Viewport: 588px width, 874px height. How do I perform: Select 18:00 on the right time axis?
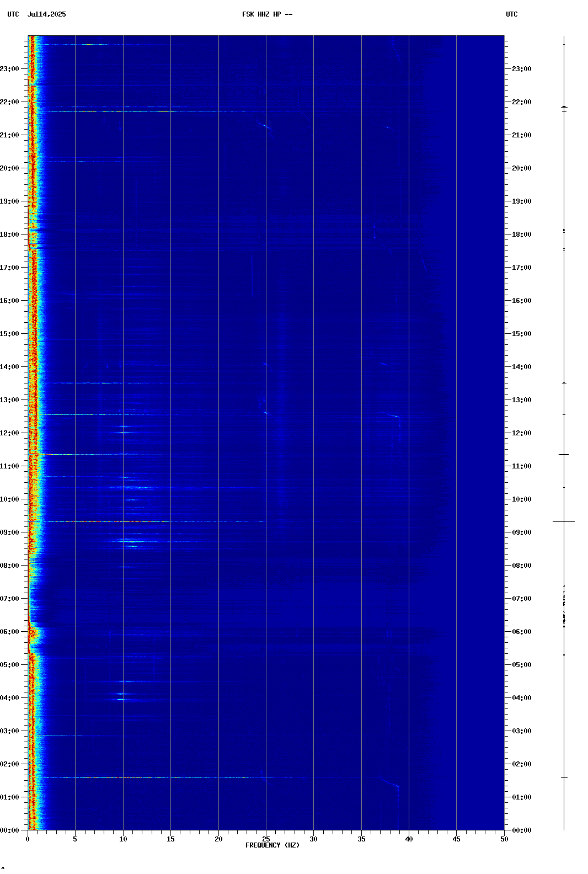pyautogui.click(x=522, y=235)
